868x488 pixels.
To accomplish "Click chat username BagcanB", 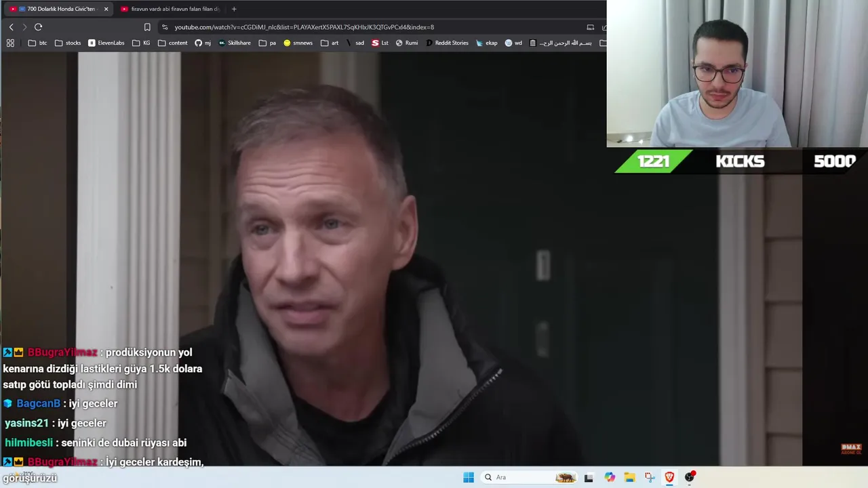I will pos(39,403).
